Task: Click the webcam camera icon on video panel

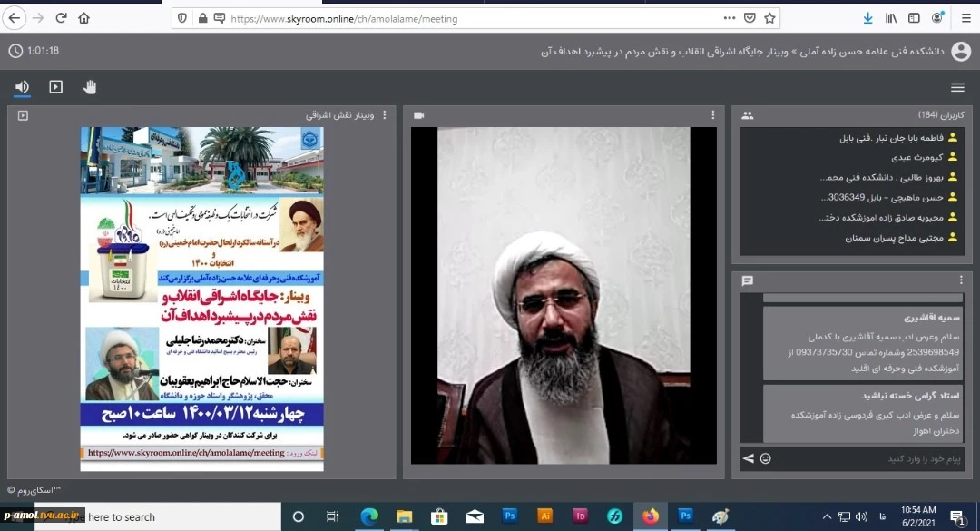Action: [418, 115]
